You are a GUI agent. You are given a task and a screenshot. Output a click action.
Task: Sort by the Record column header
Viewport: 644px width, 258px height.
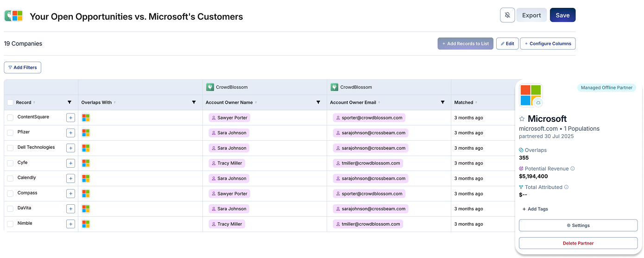[x=25, y=102]
